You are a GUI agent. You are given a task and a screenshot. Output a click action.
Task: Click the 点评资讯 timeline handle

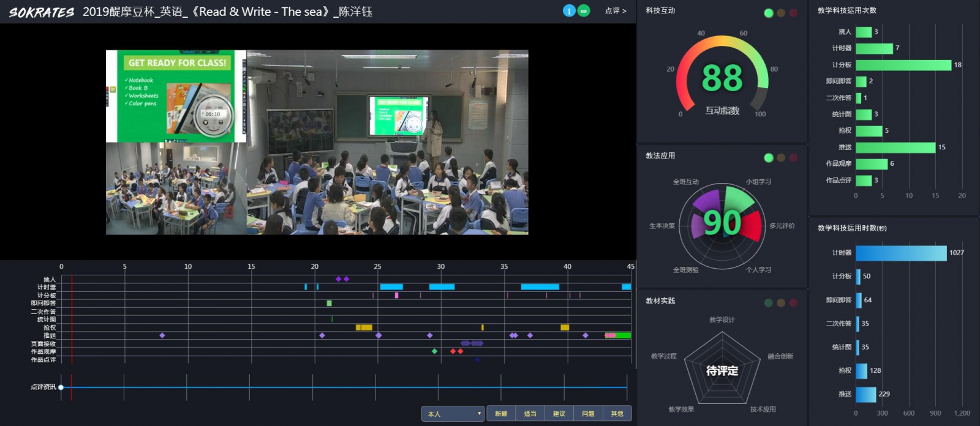pos(61,387)
